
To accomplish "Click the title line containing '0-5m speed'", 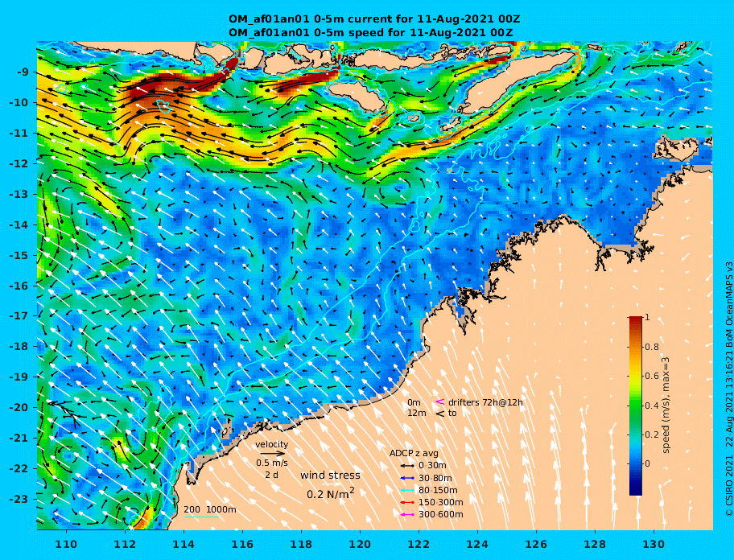I will (x=370, y=33).
